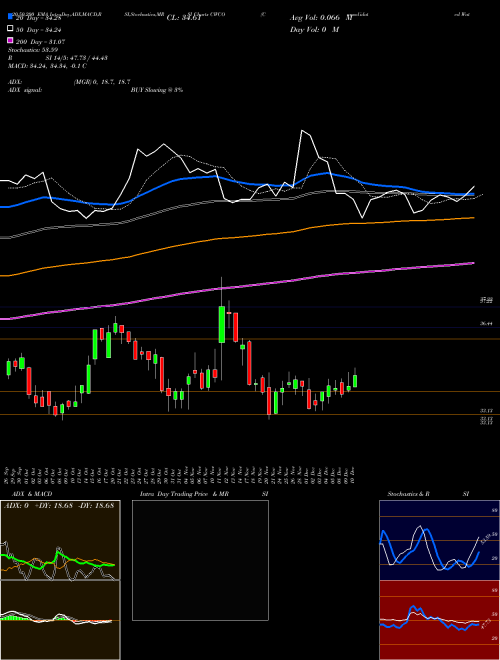Image resolution: width=500 pixels, height=660 pixels.
Task: Click the 'Intra Day Trading Price & MRSI' title
Action: 204,494
